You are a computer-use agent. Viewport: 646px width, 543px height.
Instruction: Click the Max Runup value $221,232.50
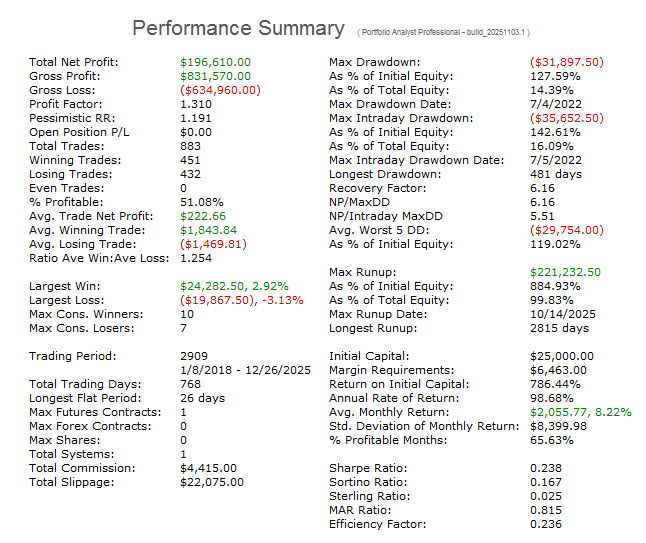pos(566,272)
